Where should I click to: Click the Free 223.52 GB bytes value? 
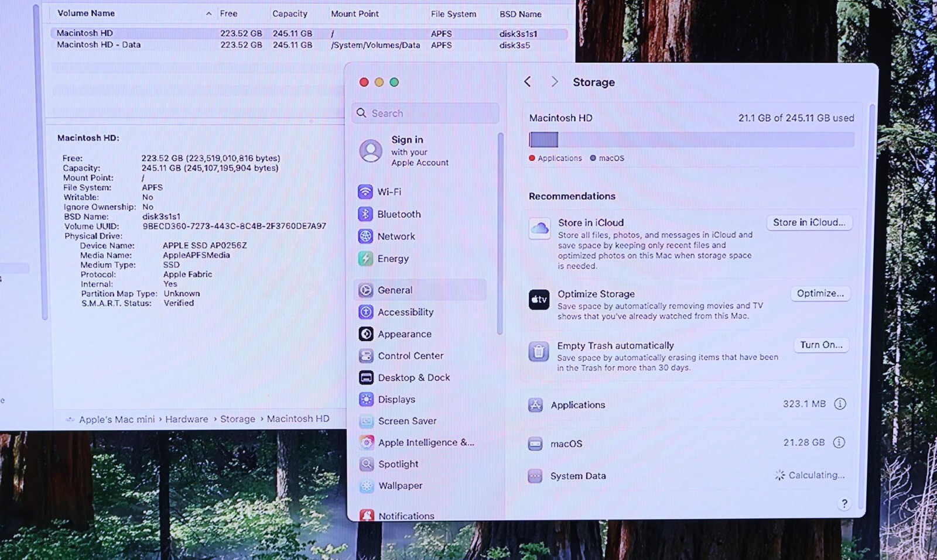point(210,159)
